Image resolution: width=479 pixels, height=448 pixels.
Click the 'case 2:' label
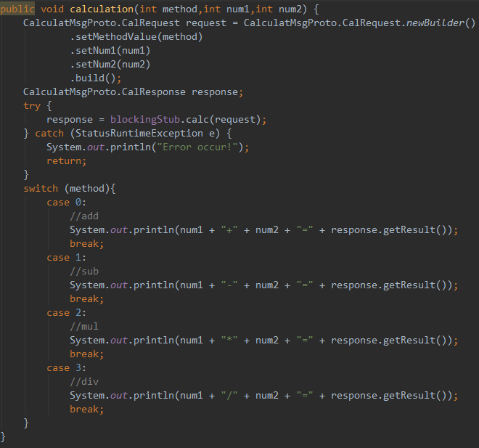pos(66,313)
